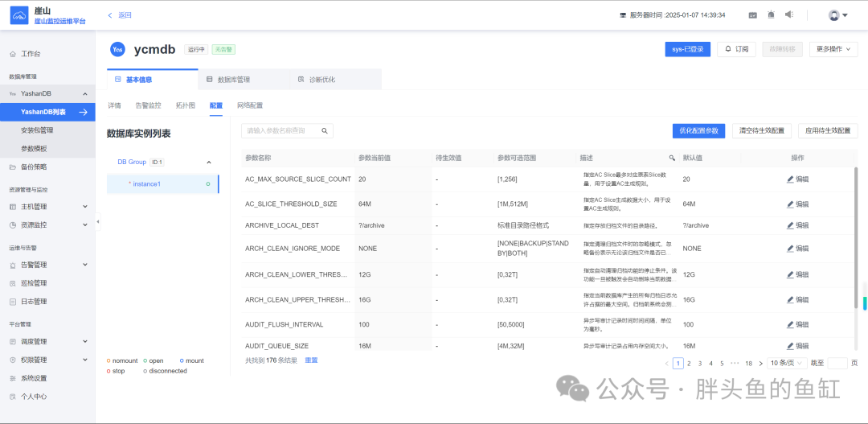Open the 告警监控 sub-tab
The height and width of the screenshot is (424, 868).
(149, 105)
